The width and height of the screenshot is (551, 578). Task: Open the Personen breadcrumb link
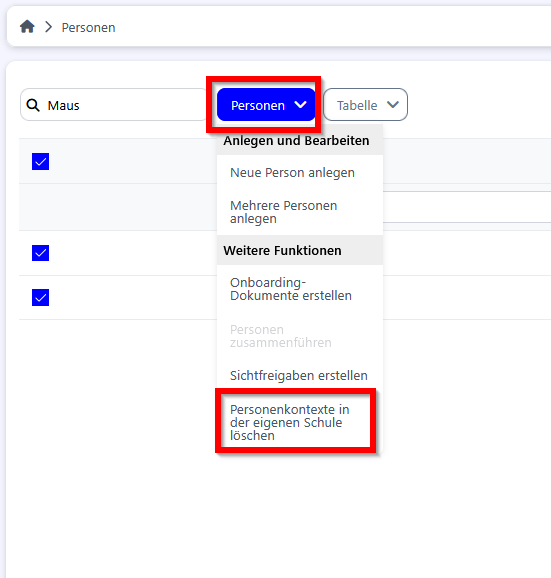coord(88,28)
